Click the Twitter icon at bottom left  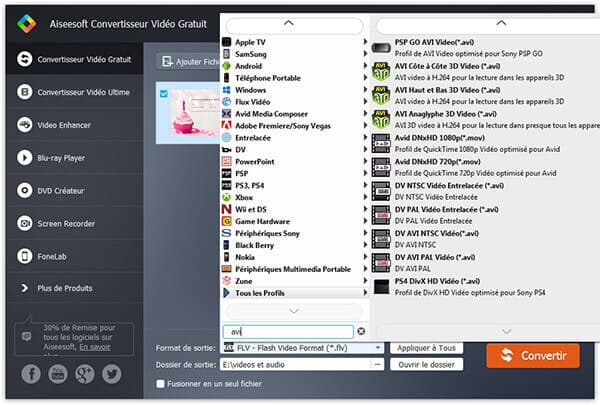tap(111, 373)
